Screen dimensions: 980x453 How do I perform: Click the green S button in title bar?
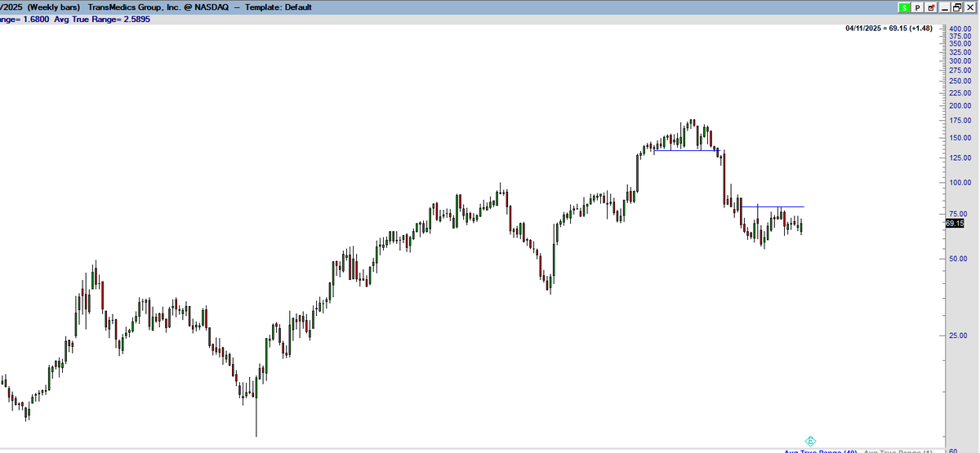point(904,7)
